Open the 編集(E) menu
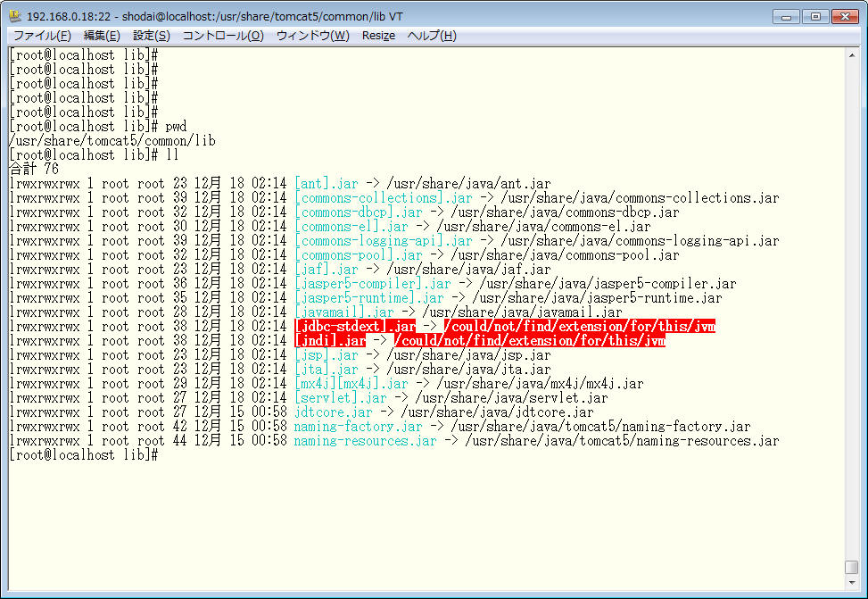Viewport: 868px width, 599px height. (102, 36)
